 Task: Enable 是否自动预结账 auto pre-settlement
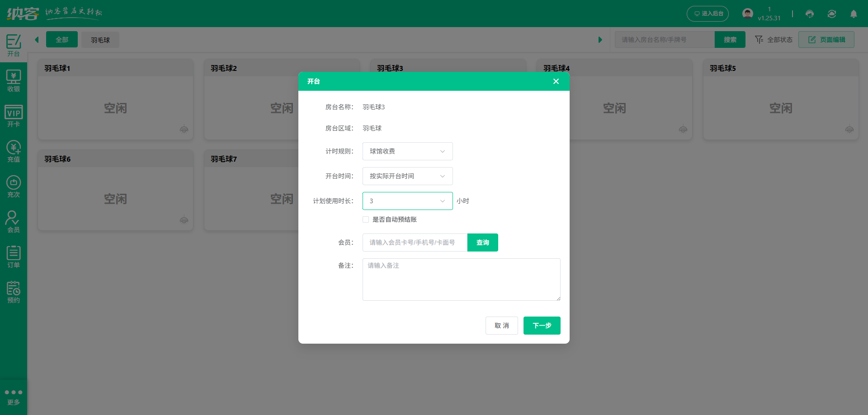[x=366, y=219]
